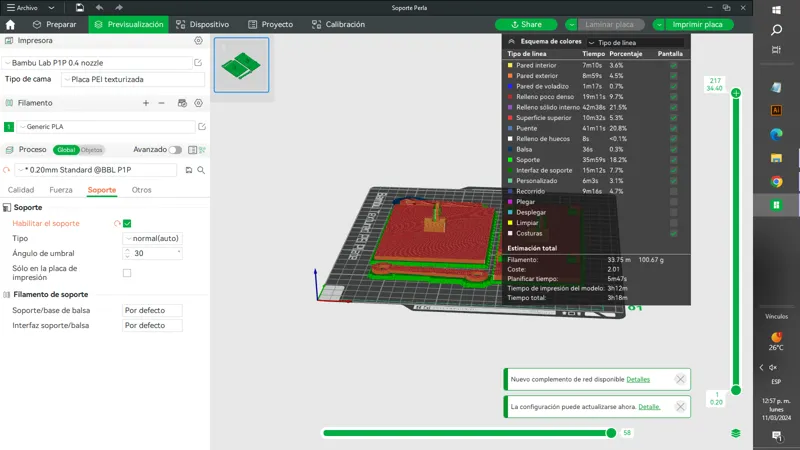Screen dimensions: 800x450
Task: Open Windows Start menu
Action: 777,10
